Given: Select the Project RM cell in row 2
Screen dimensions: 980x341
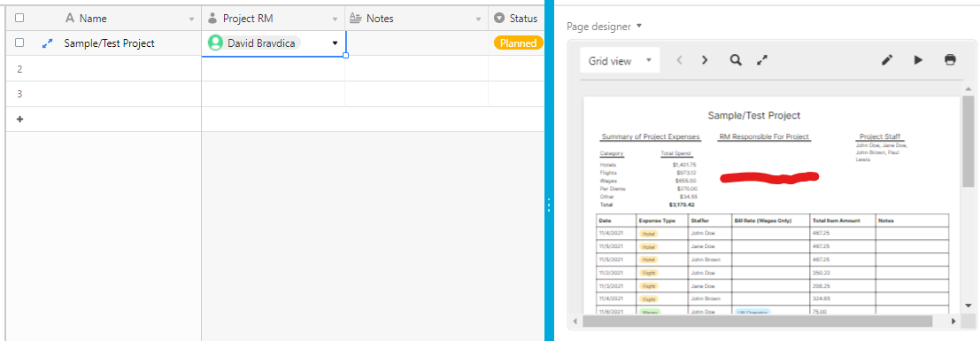Looking at the screenshot, I should [x=274, y=69].
